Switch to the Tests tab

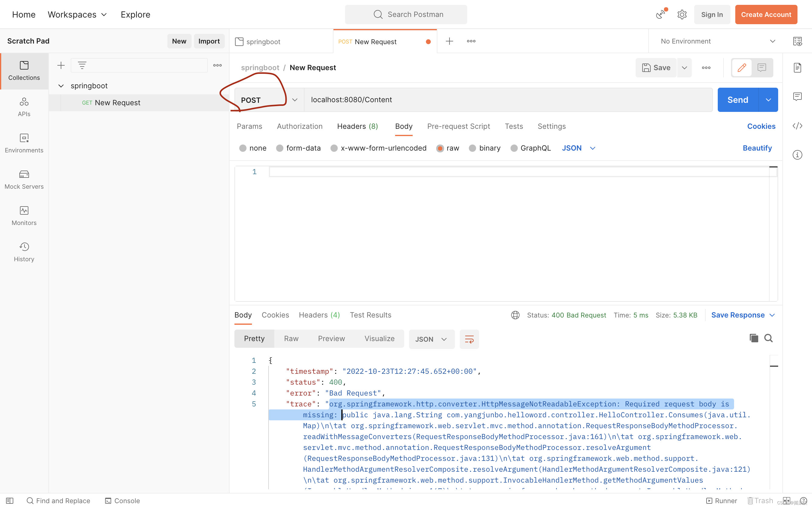[x=514, y=126]
